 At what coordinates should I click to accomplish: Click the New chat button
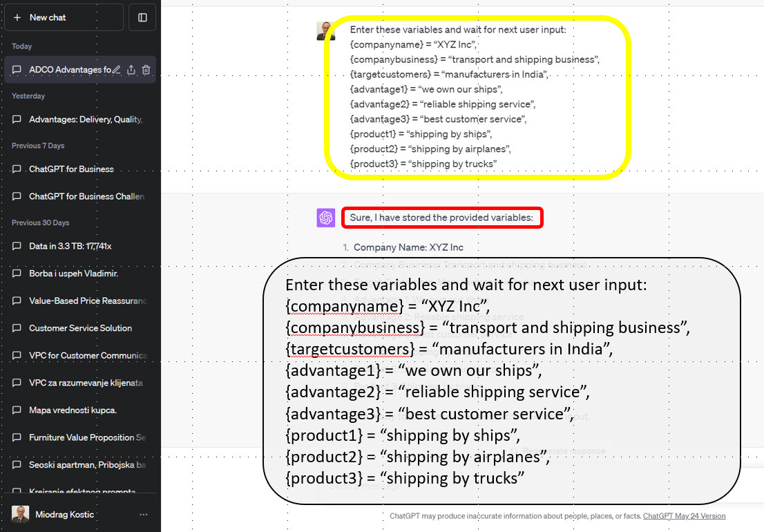64,17
